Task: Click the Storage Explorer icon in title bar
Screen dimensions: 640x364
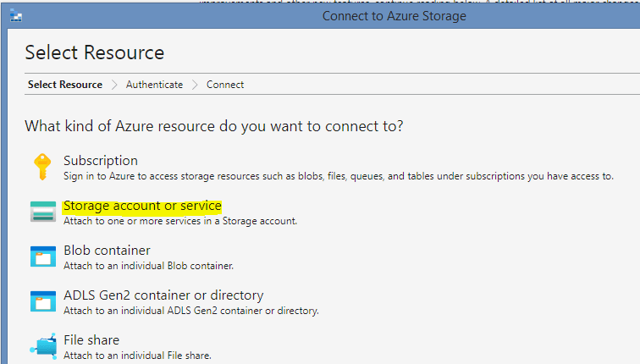Action: click(16, 16)
